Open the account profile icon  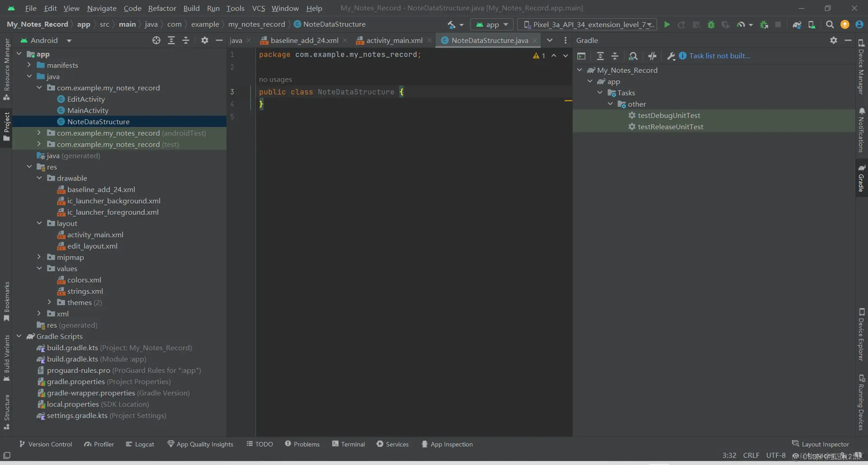point(859,24)
